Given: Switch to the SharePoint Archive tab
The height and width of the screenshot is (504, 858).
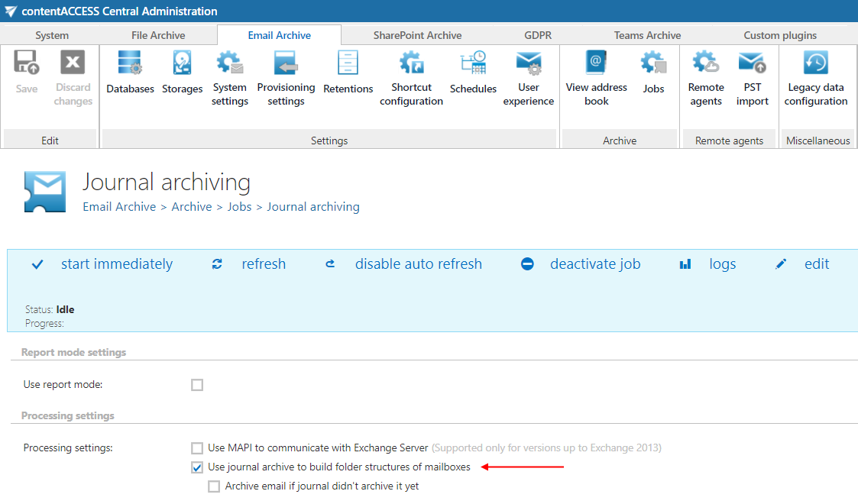Looking at the screenshot, I should 417,35.
